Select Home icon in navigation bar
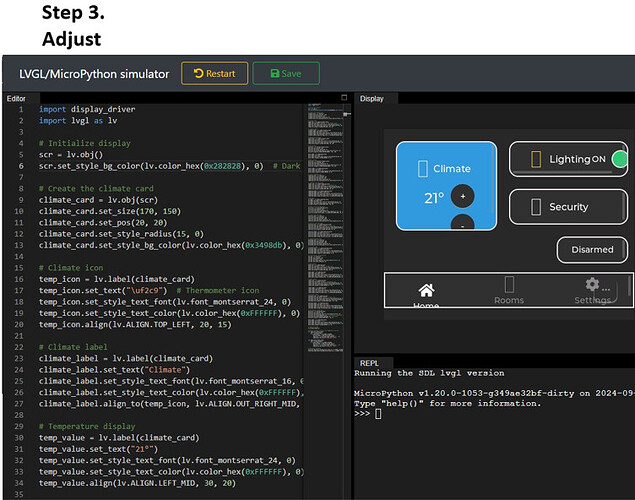Image resolution: width=635 pixels, height=500 pixels. tap(426, 290)
